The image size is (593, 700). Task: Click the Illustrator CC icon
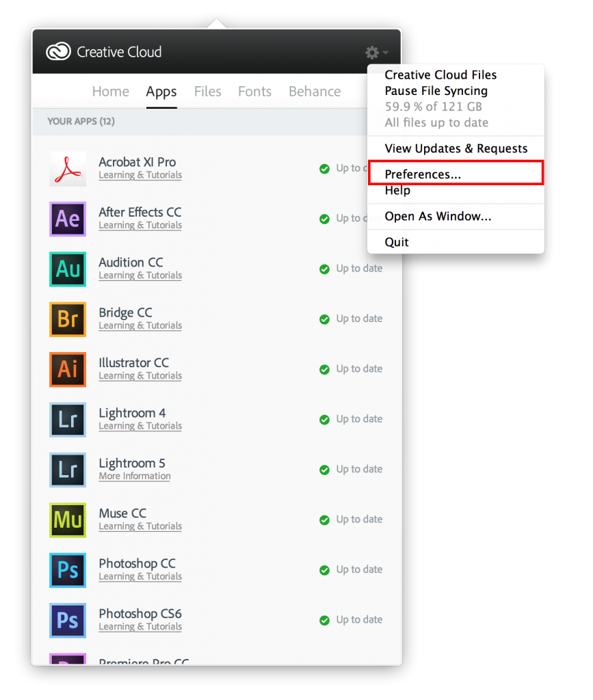click(x=68, y=369)
